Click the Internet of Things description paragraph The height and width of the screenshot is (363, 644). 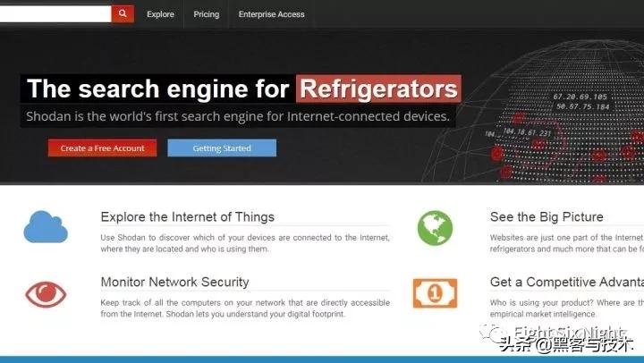click(244, 243)
